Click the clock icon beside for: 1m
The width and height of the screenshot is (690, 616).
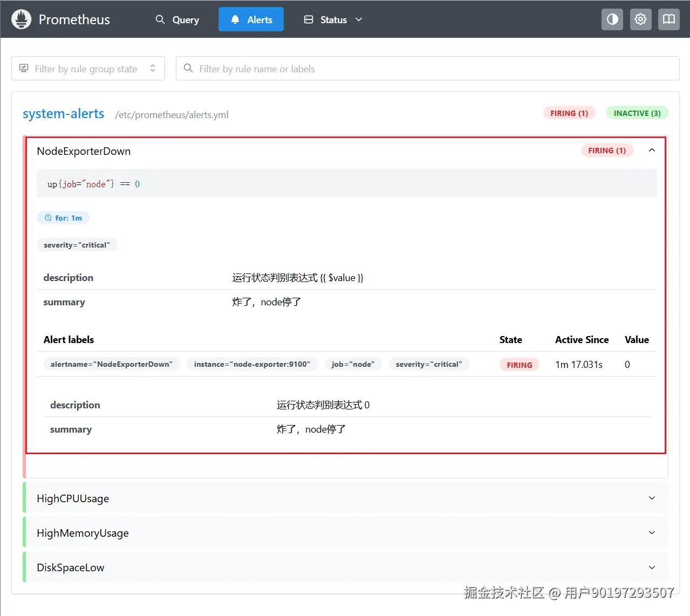[48, 218]
